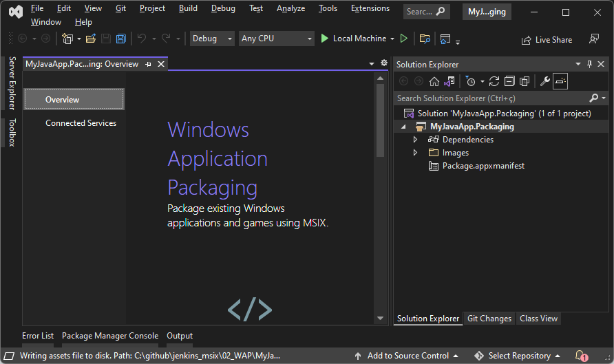614x364 pixels.
Task: Open the Debug configuration dropdown
Action: [x=212, y=39]
